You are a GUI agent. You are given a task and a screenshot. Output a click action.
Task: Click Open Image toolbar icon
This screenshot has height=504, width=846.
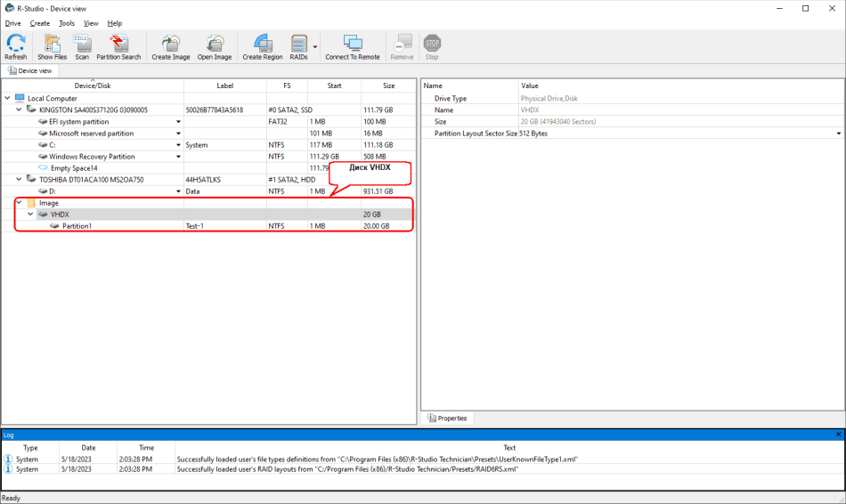tap(215, 47)
